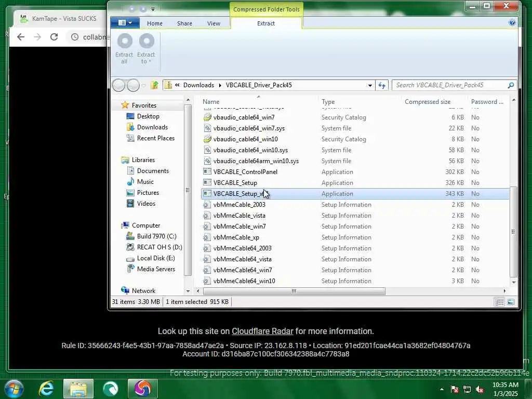Click the horizontal scrollbar of file list
Viewport: 532px width, 399px height.
tap(294, 291)
